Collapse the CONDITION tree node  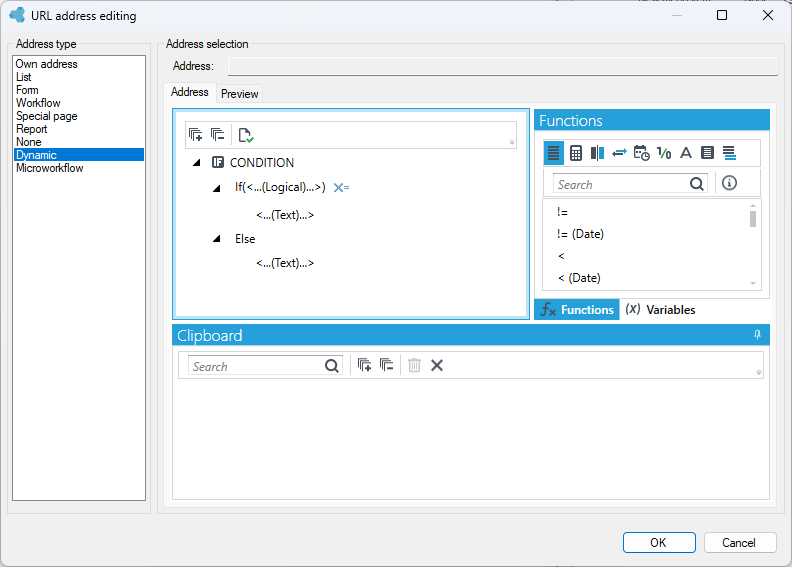pyautogui.click(x=197, y=163)
